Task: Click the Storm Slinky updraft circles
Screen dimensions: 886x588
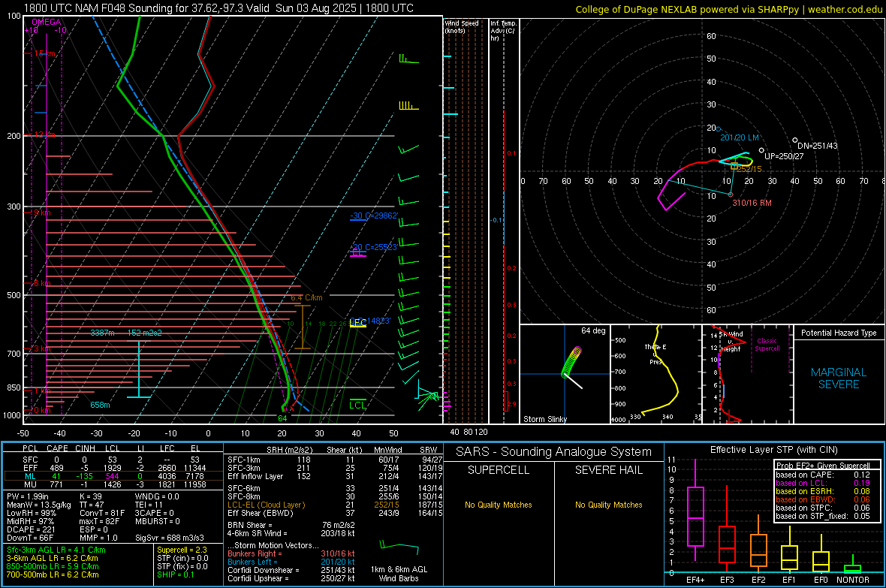Action: pyautogui.click(x=572, y=362)
